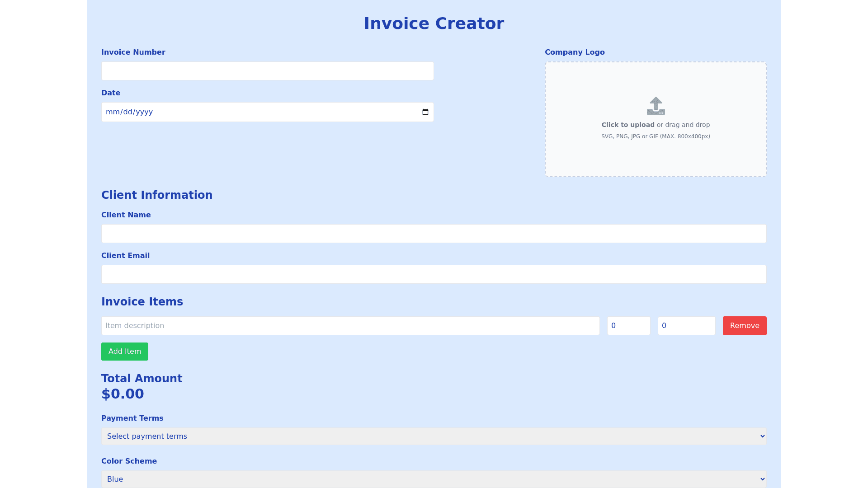Viewport: 868px width, 488px height.
Task: Open the calendar picker icon in Date field
Action: 425,112
